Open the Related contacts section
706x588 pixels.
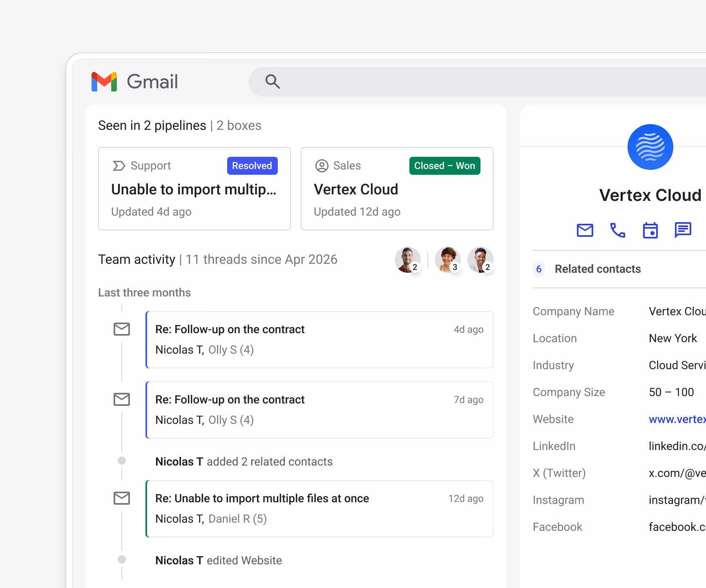(x=619, y=269)
